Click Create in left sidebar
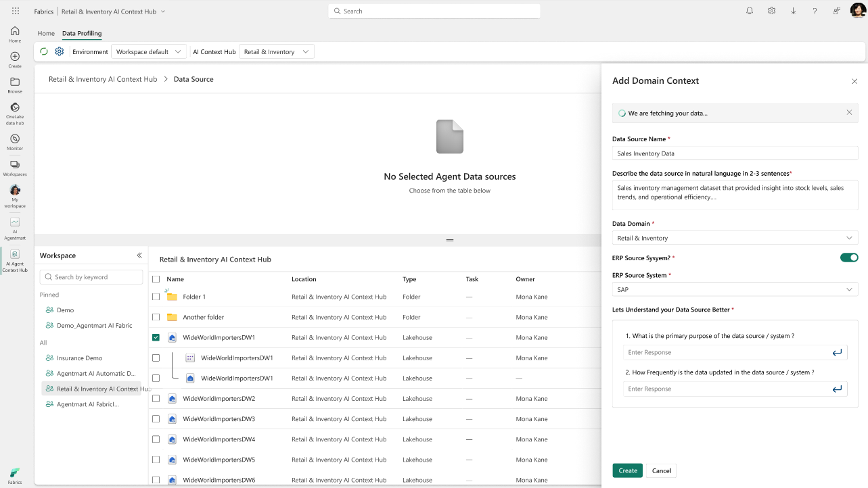The width and height of the screenshot is (868, 488). (x=15, y=60)
